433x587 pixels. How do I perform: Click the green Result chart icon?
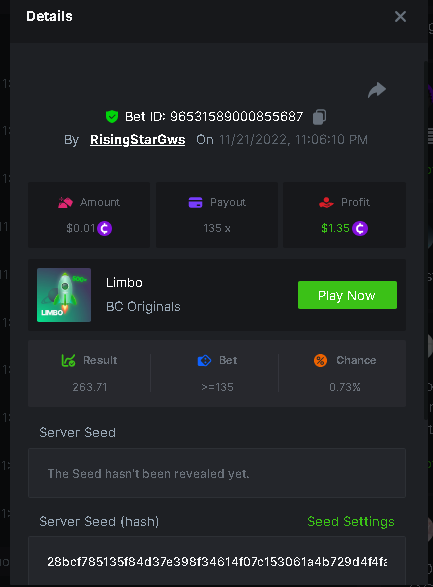click(x=68, y=360)
